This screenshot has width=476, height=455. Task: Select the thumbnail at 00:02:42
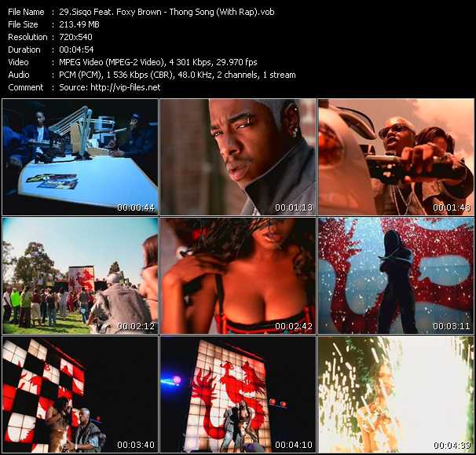[238, 276]
